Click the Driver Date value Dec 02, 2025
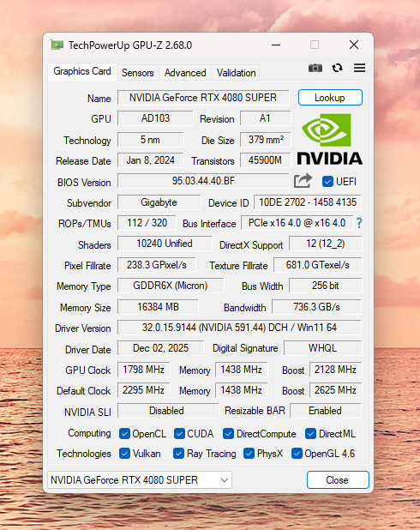420x530 pixels. pos(161,348)
